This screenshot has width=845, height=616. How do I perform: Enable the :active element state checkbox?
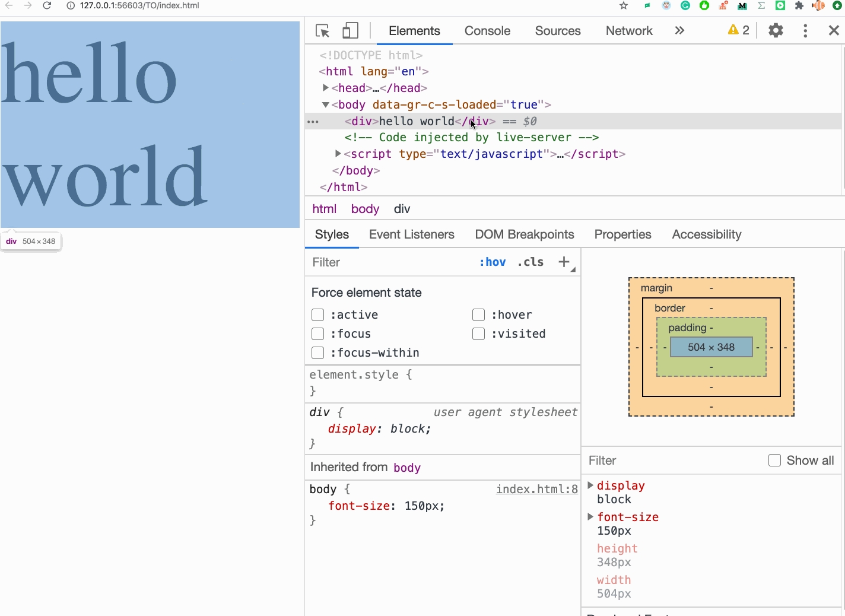click(x=318, y=315)
